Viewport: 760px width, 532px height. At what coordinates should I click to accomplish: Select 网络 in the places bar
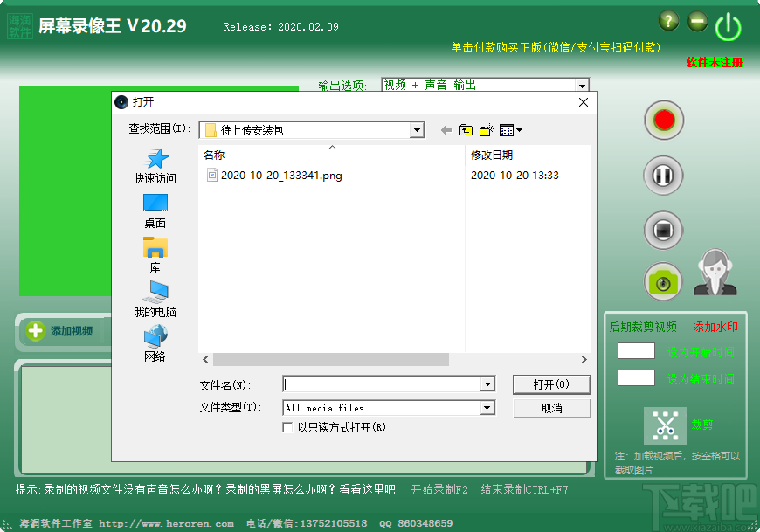coord(155,343)
